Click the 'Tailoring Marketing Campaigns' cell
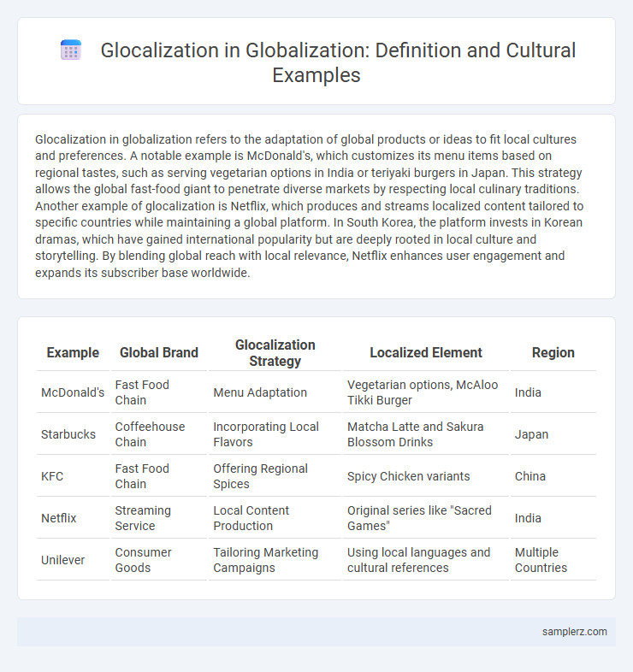Screen dimensions: 633x672 click(x=275, y=560)
